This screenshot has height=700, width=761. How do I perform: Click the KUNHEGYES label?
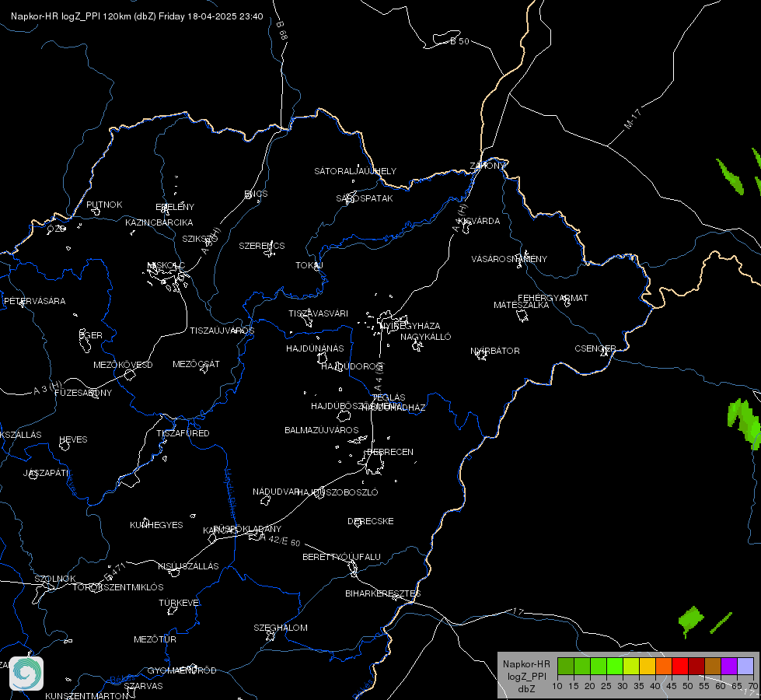[156, 525]
